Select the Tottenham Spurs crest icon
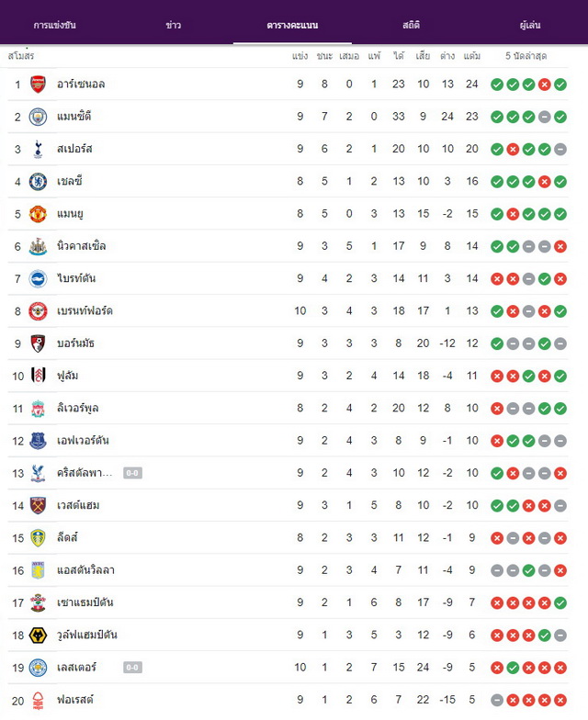 pyautogui.click(x=39, y=149)
